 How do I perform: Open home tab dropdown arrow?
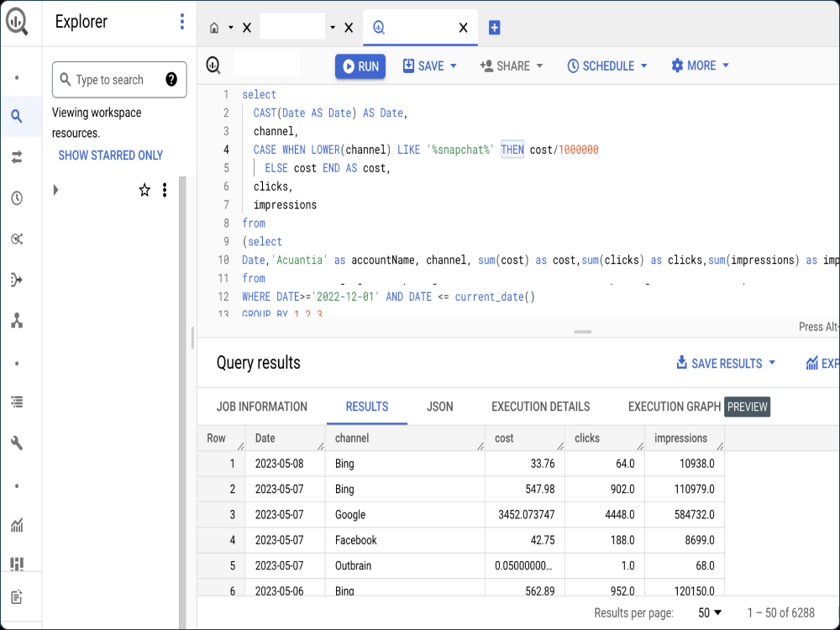(x=231, y=28)
